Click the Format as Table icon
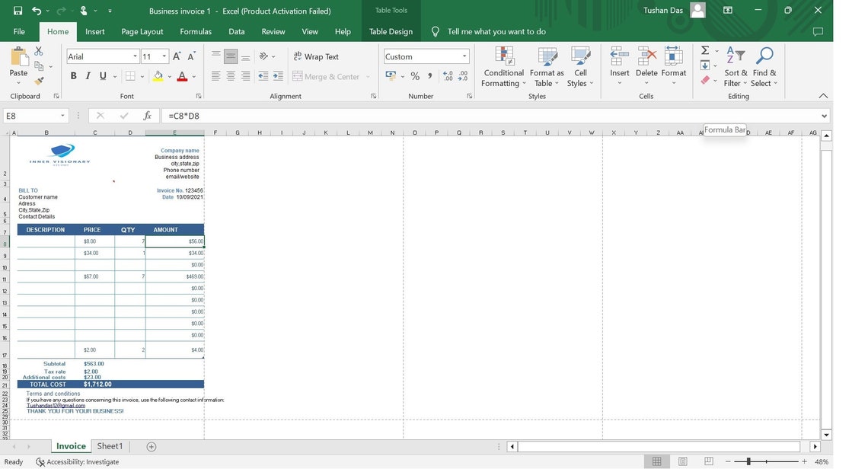This screenshot has width=868, height=469. coord(547,57)
